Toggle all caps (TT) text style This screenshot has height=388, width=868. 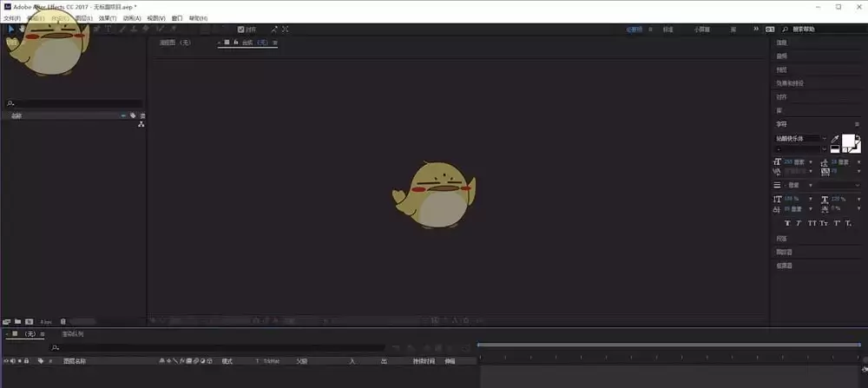click(x=811, y=223)
